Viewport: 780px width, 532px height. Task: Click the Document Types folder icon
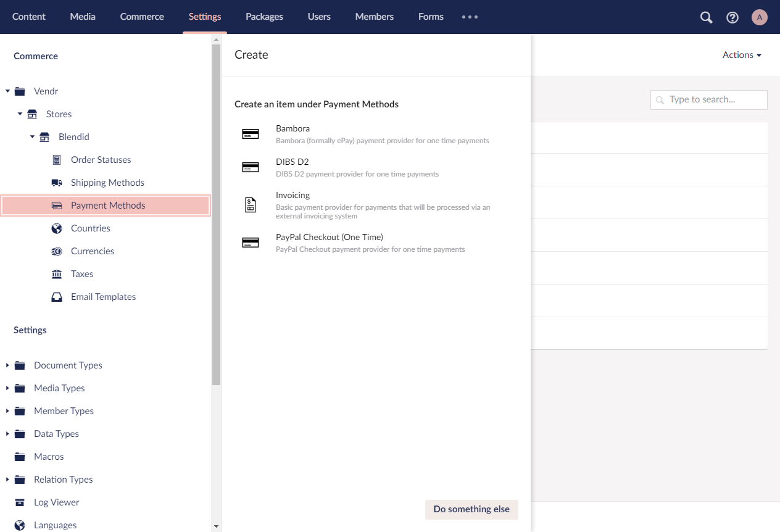[x=20, y=365]
